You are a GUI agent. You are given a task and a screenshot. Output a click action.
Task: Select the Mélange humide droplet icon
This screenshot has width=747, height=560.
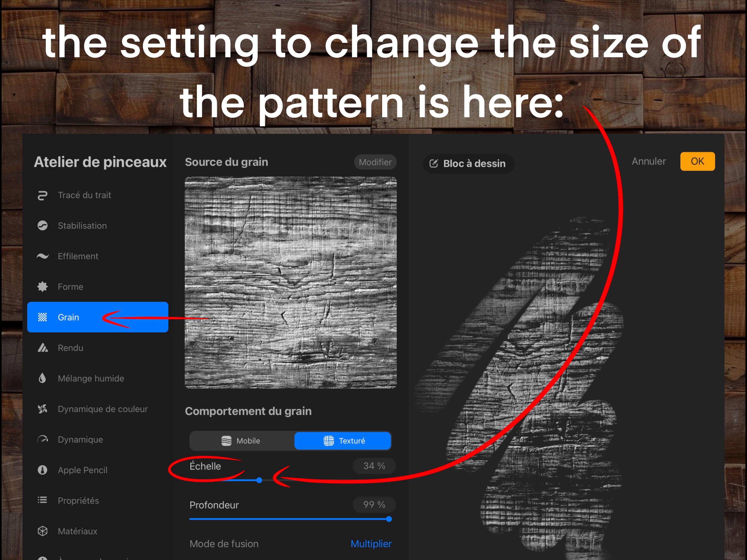pos(42,378)
